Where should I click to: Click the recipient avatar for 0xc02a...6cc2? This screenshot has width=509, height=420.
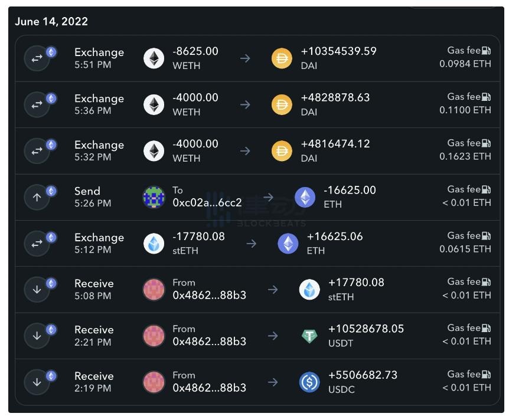coord(154,198)
